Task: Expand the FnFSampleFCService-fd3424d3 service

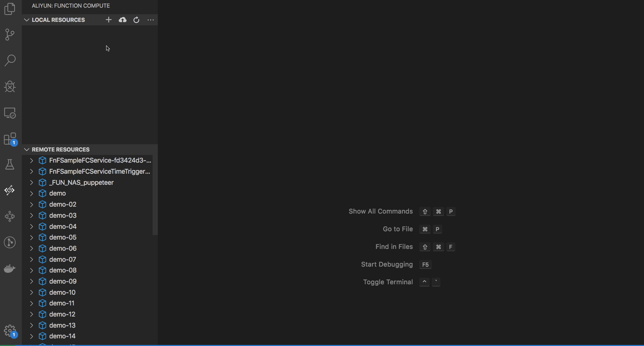Action: tap(32, 161)
